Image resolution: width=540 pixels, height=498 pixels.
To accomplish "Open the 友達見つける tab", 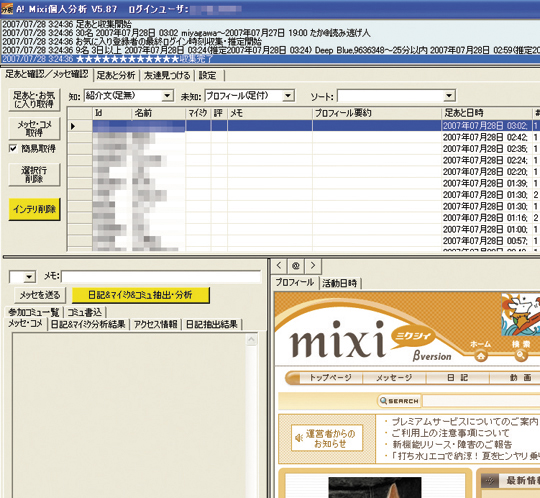I will coord(167,75).
